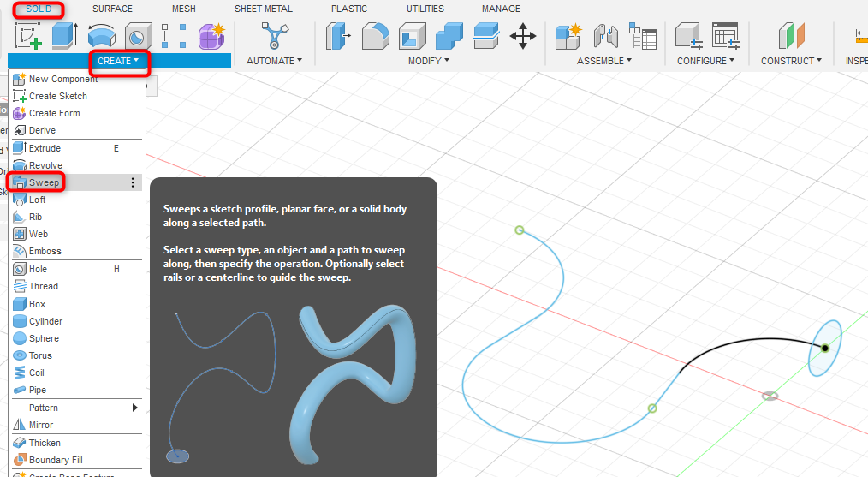Image resolution: width=868 pixels, height=477 pixels.
Task: Click the Move/Copy arrows icon
Action: tap(522, 36)
